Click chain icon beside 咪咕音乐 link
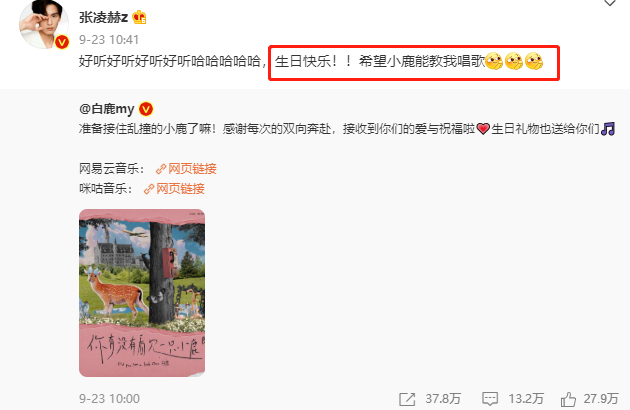 pyautogui.click(x=149, y=189)
